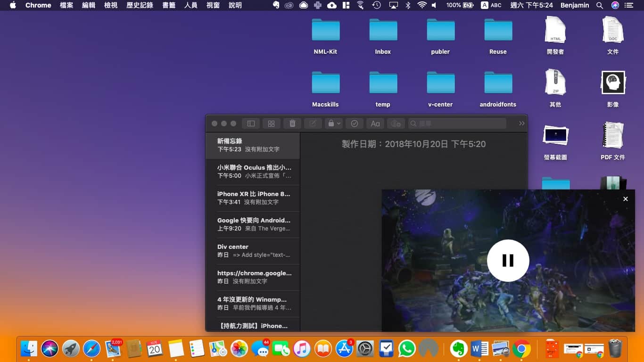The image size is (644, 362).
Task: Click the volume speaker menu bar icon
Action: [434, 5]
